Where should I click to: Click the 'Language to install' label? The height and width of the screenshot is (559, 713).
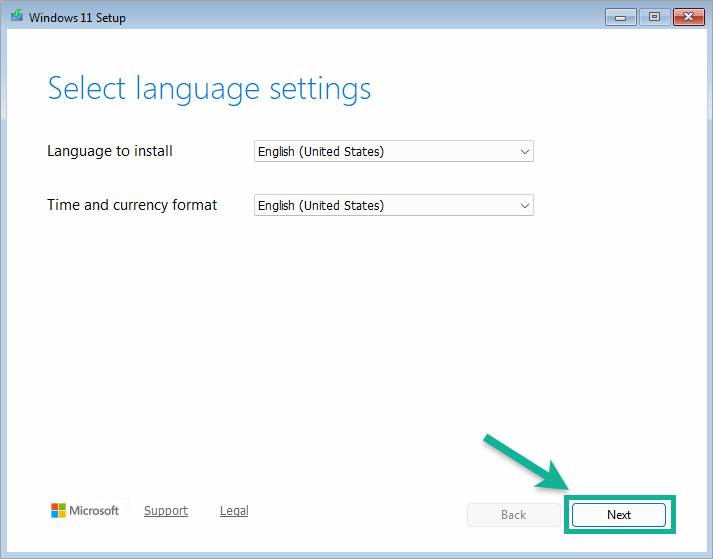click(110, 151)
